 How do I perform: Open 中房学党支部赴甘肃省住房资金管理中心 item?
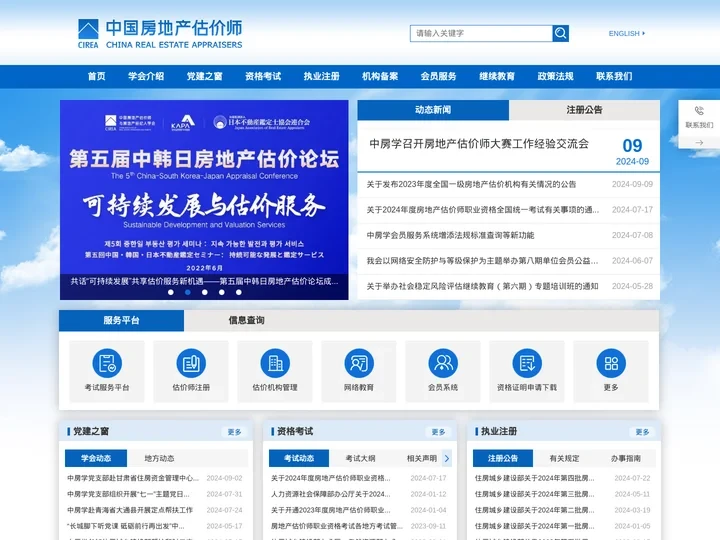(x=133, y=478)
